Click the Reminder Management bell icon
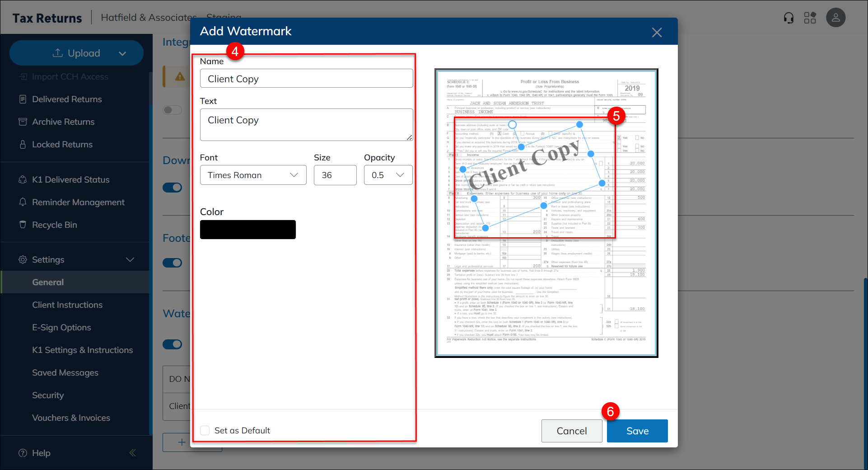The image size is (868, 470). 23,202
